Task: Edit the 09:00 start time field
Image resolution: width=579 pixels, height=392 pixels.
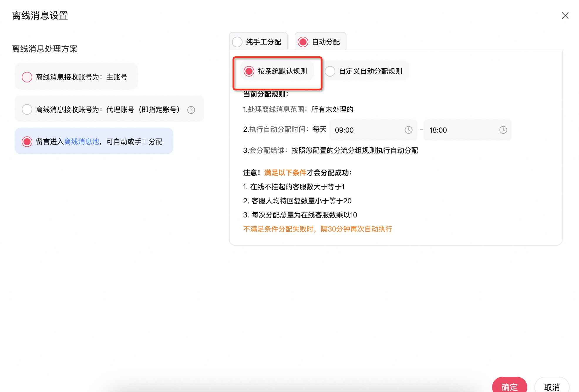Action: coord(373,130)
